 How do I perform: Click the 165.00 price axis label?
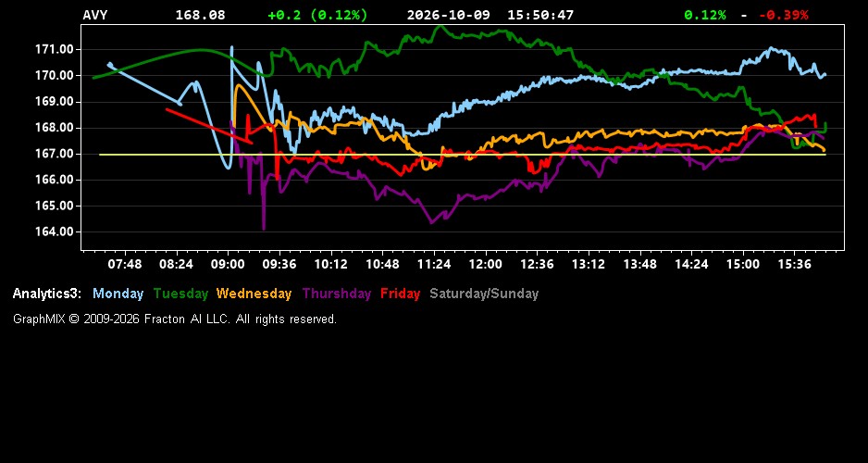(x=55, y=206)
